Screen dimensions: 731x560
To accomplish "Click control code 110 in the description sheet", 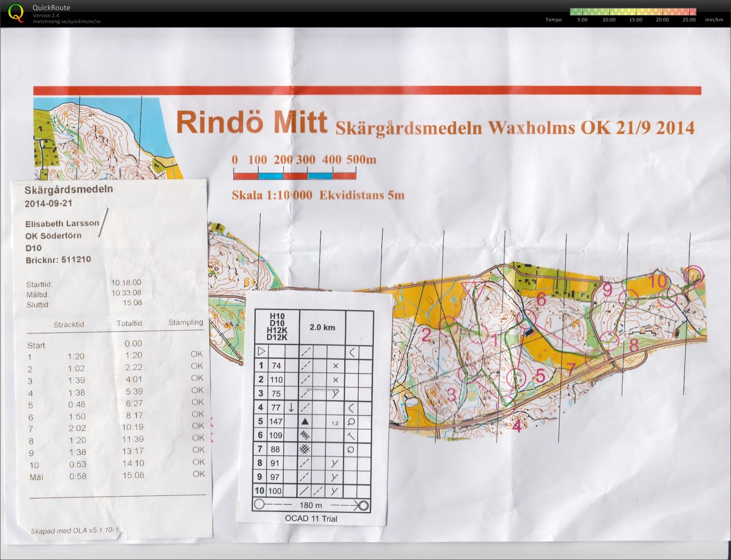I will pyautogui.click(x=276, y=380).
